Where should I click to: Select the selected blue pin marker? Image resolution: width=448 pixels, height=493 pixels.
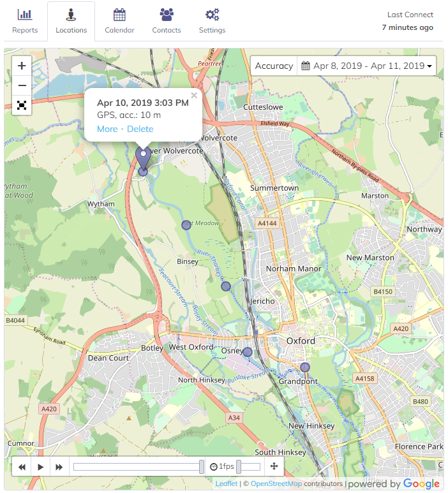pyautogui.click(x=143, y=158)
